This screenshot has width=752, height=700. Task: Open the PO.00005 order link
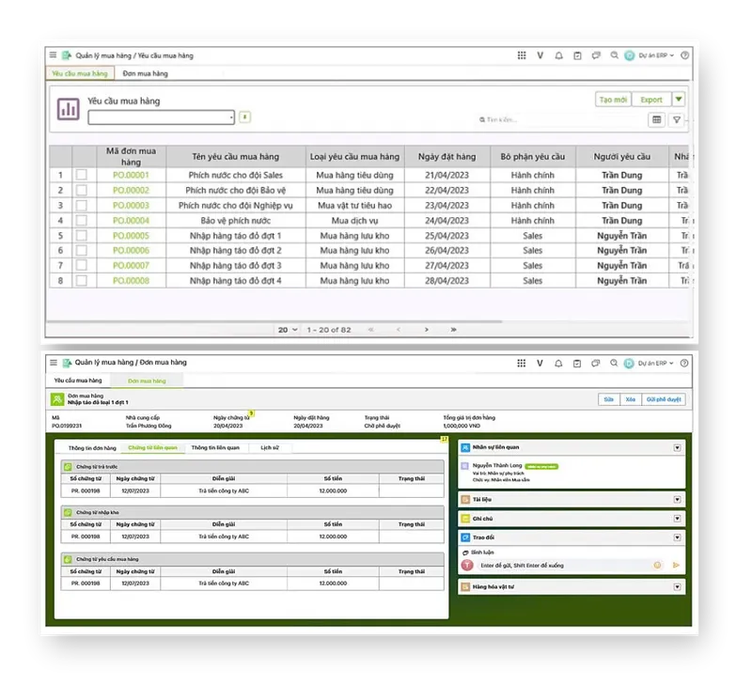131,236
